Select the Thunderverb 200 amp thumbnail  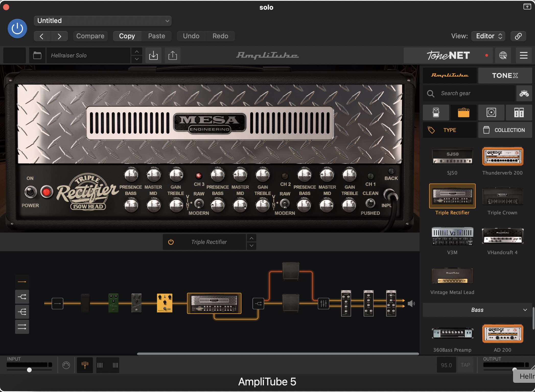coord(502,157)
